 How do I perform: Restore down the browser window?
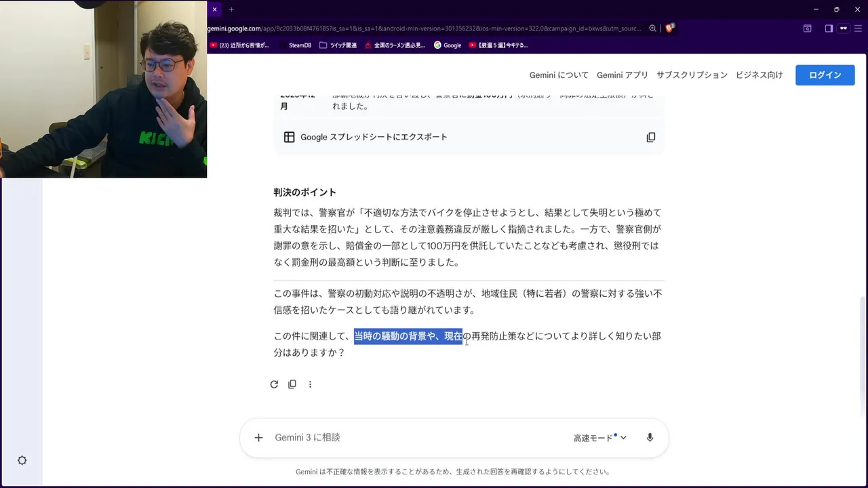pos(836,9)
